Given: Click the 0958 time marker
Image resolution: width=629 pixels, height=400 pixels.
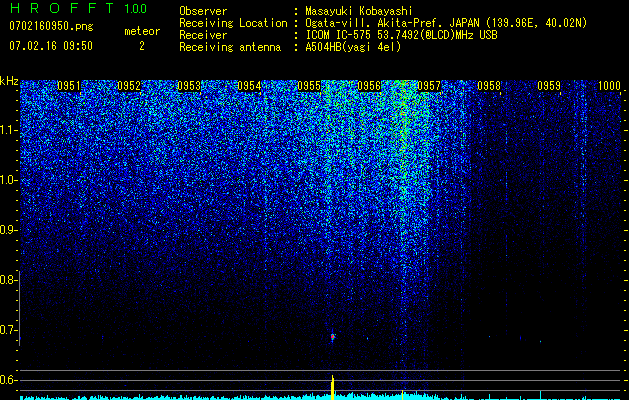Looking at the screenshot, I should [489, 86].
